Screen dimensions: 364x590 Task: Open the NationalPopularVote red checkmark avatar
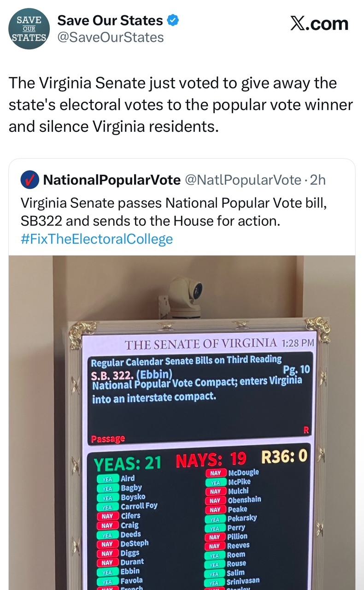click(29, 180)
